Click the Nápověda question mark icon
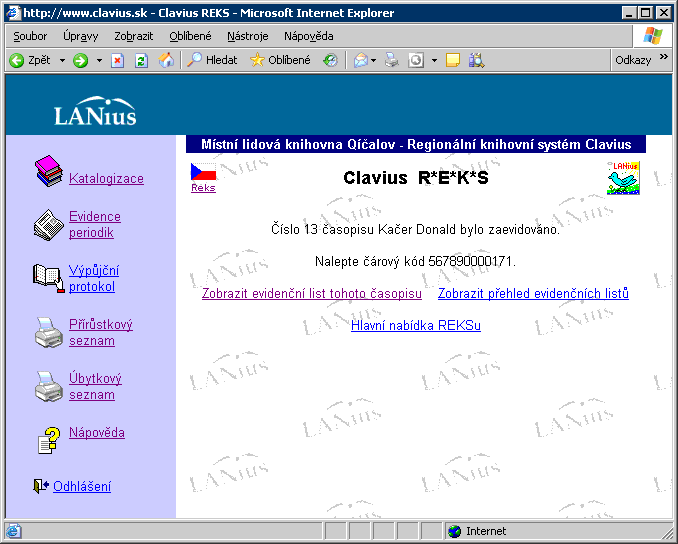678x544 pixels. click(x=49, y=441)
